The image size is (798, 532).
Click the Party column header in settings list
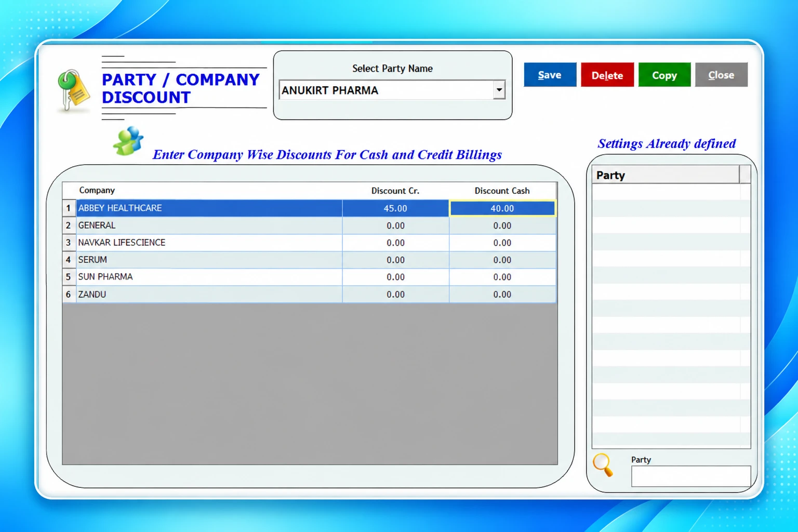pyautogui.click(x=666, y=175)
